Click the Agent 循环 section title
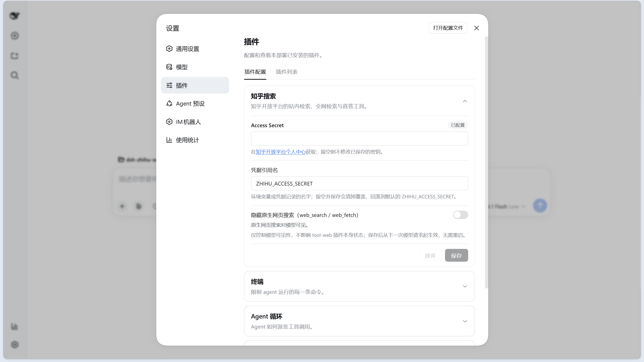The image size is (644, 362). tap(266, 316)
